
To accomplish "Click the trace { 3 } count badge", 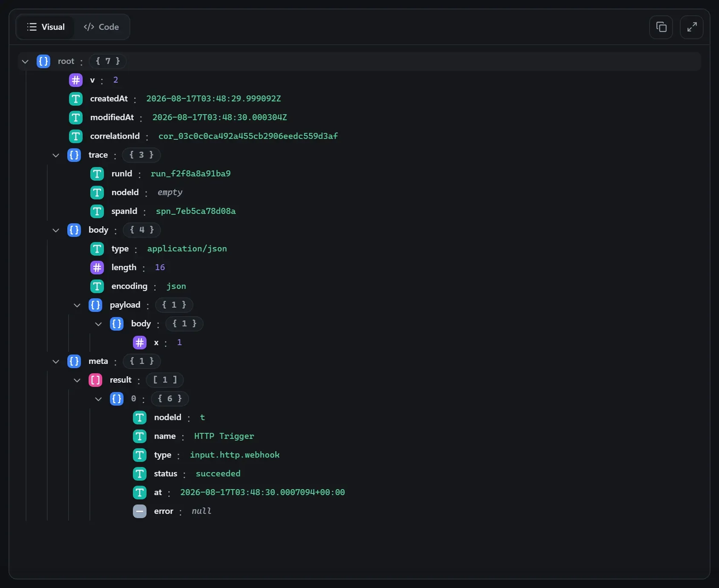I will (x=141, y=155).
